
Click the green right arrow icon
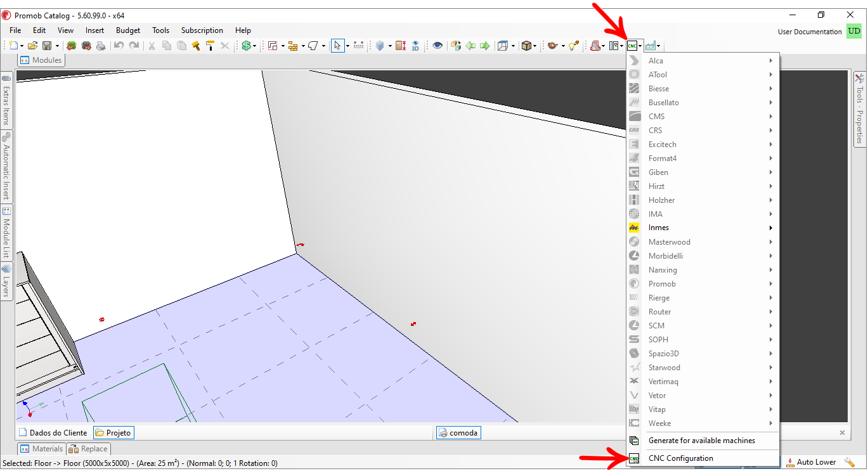485,46
